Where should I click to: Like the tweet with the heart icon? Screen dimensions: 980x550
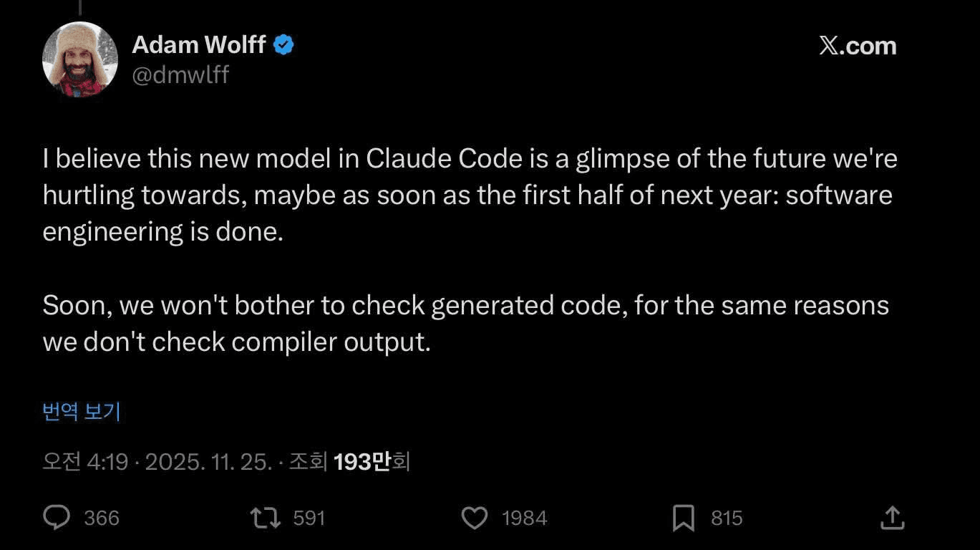(474, 517)
